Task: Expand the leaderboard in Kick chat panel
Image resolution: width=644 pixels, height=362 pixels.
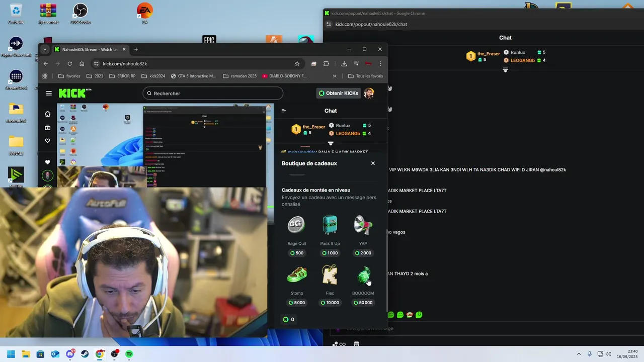Action: pos(331,143)
